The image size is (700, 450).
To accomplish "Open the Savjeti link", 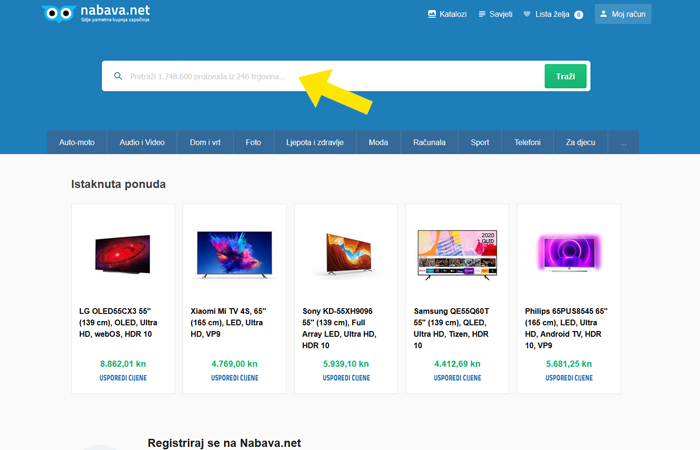I will coord(496,14).
